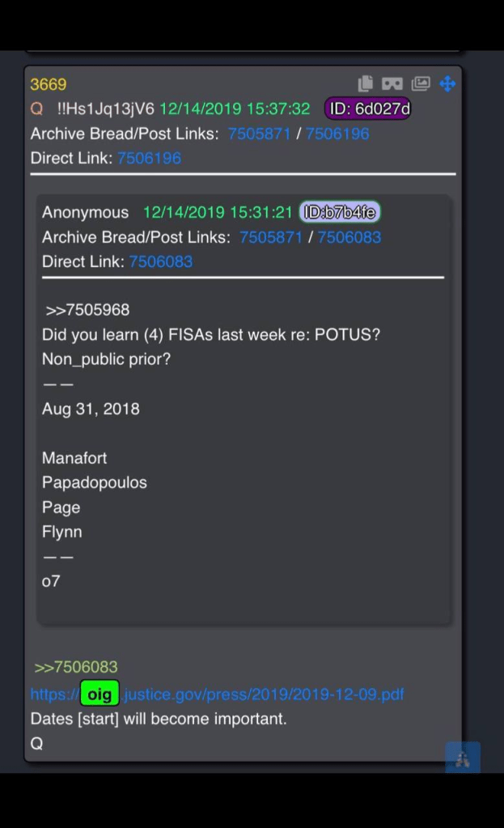Screen dimensions: 504x828
Task: Open the justice.gov press PDF link
Action: pos(263,694)
